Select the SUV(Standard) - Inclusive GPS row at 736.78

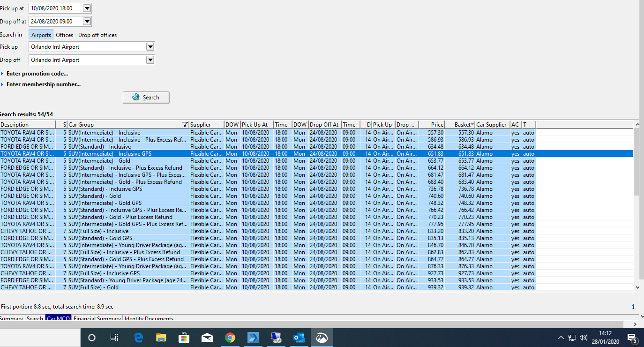click(x=316, y=189)
